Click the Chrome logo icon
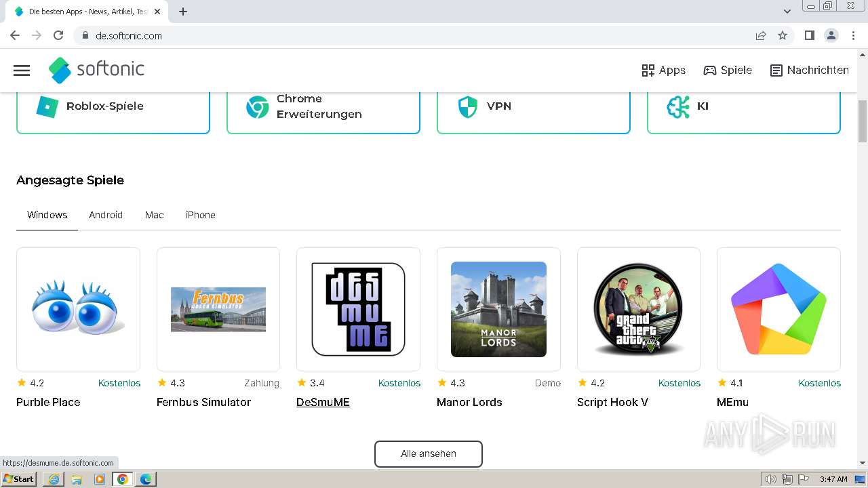Screen dimensions: 868x488 [x=257, y=106]
